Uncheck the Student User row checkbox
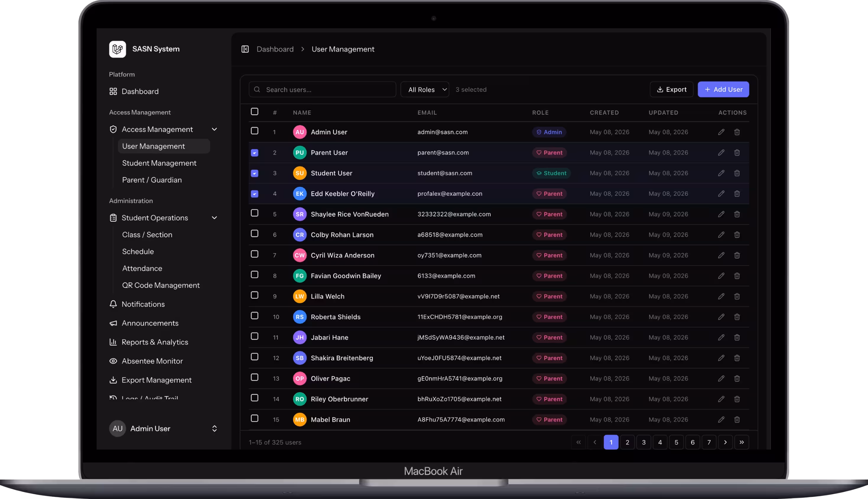Image resolution: width=868 pixels, height=499 pixels. (254, 174)
